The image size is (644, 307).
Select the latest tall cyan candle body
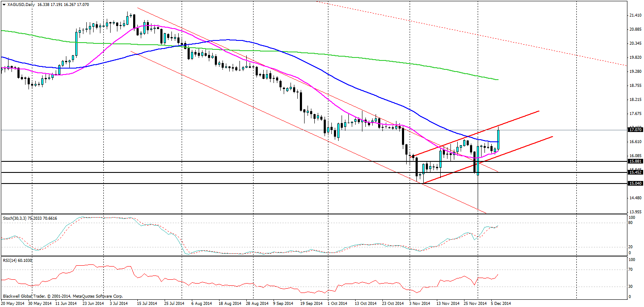pos(498,140)
